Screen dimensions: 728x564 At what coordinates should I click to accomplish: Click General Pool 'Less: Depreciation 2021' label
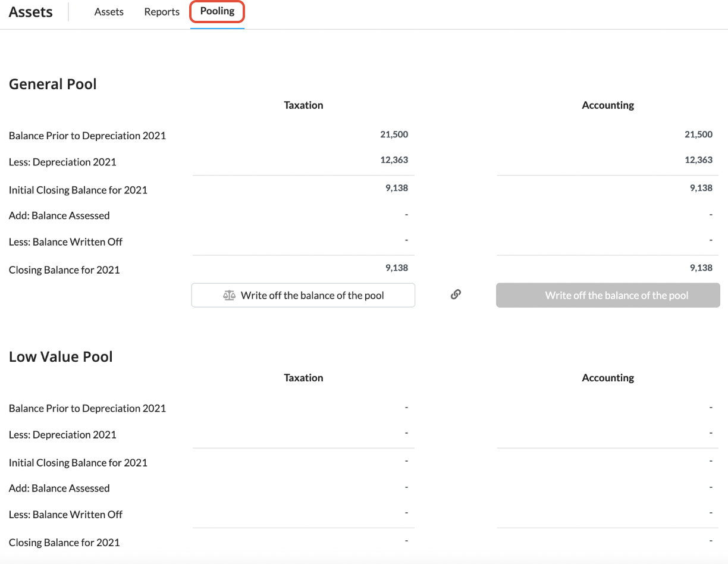point(62,162)
